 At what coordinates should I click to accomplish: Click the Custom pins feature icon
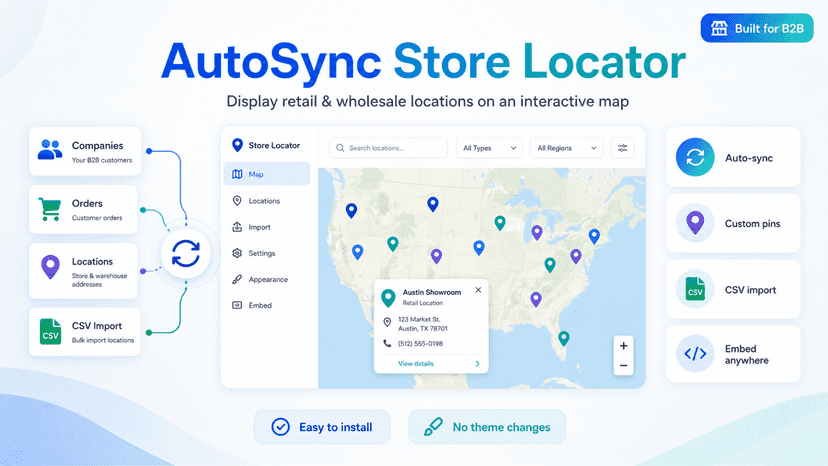[x=695, y=223]
